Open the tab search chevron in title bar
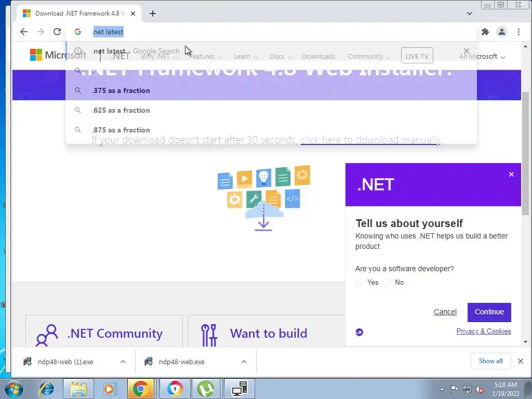This screenshot has height=399, width=532. [470, 13]
